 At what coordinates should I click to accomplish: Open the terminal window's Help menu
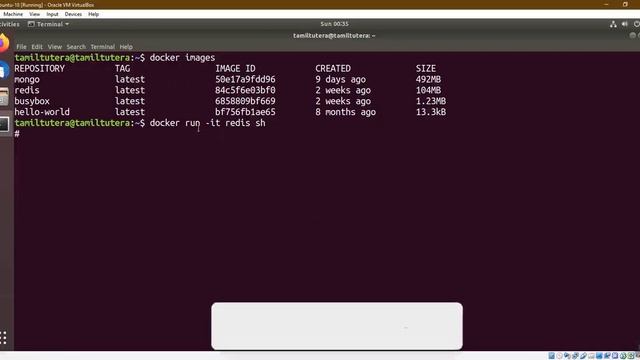(x=126, y=47)
